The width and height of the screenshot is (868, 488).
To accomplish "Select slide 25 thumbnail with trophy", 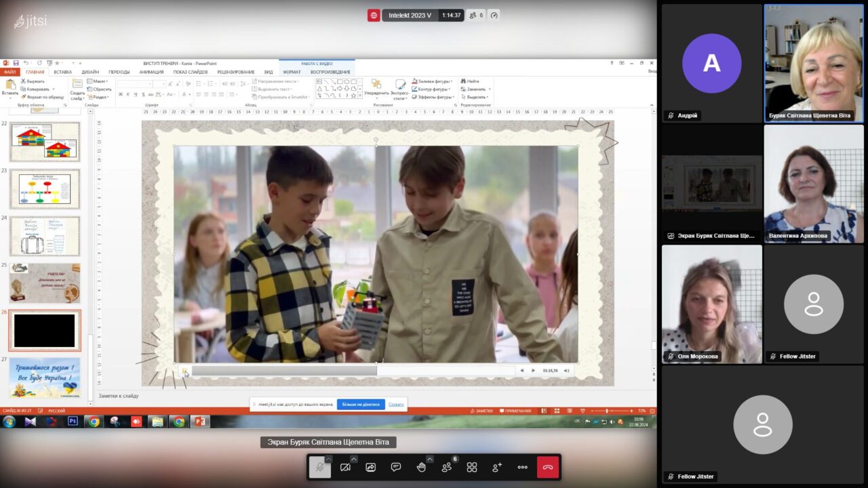I will (x=44, y=283).
